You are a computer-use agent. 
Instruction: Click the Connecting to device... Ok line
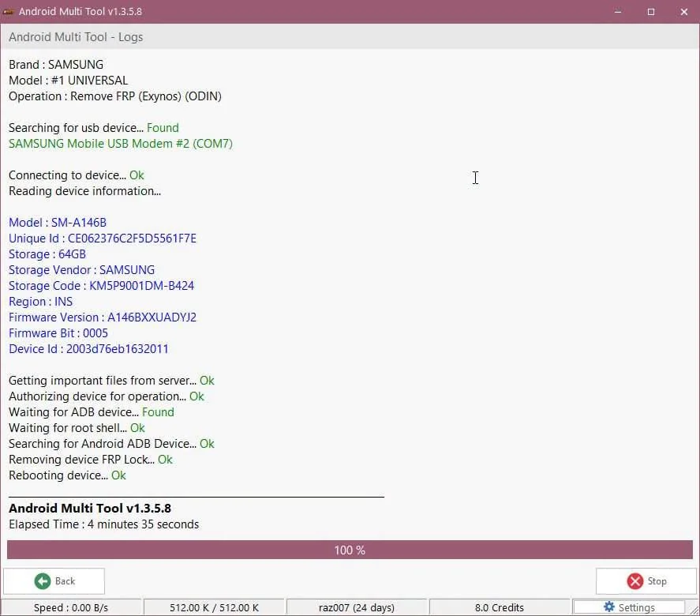pyautogui.click(x=77, y=175)
